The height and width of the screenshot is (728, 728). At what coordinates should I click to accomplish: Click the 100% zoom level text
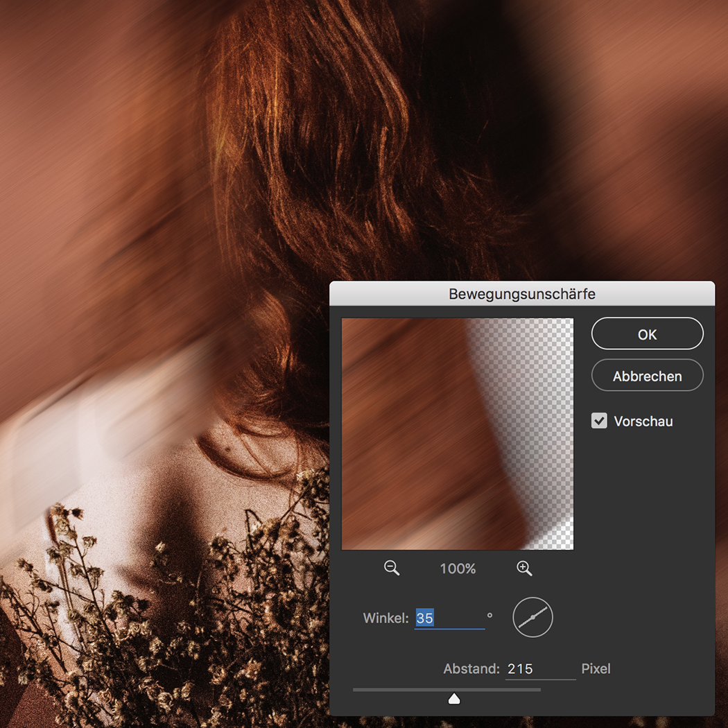(x=458, y=569)
